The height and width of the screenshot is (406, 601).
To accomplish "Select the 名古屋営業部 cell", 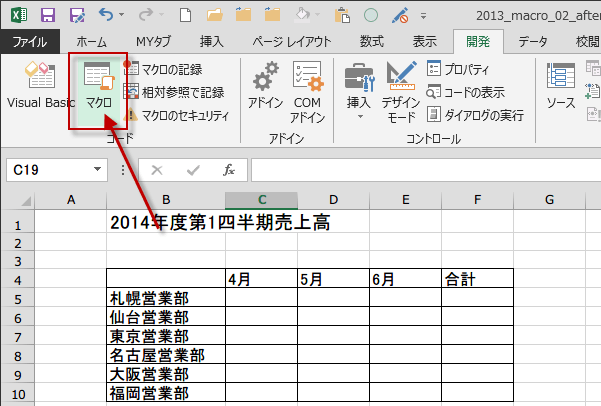I will 166,355.
